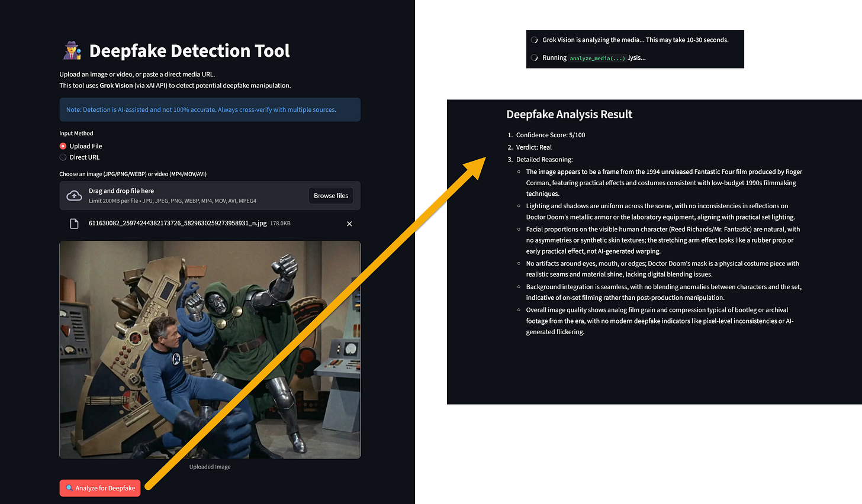Click the 'Uploaded Image' caption
The width and height of the screenshot is (862, 504).
pyautogui.click(x=210, y=467)
